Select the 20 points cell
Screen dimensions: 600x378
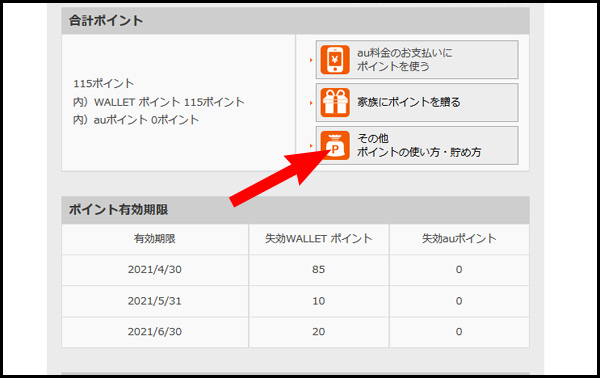coord(318,332)
